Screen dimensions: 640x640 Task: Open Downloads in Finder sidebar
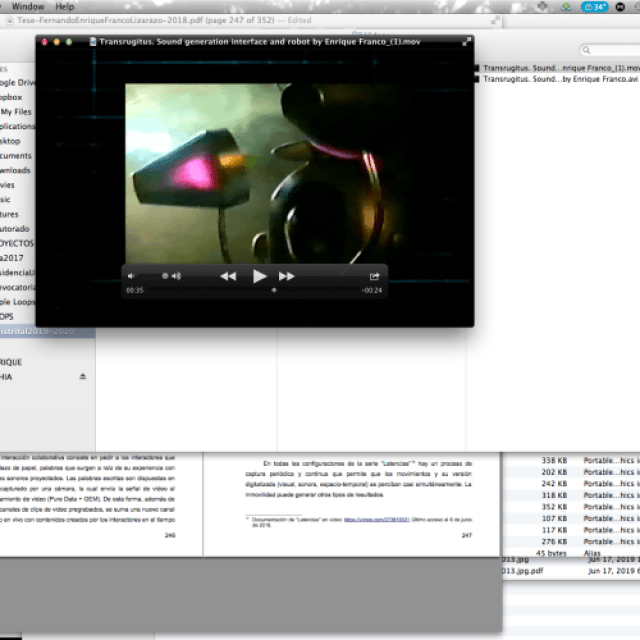pos(16,170)
